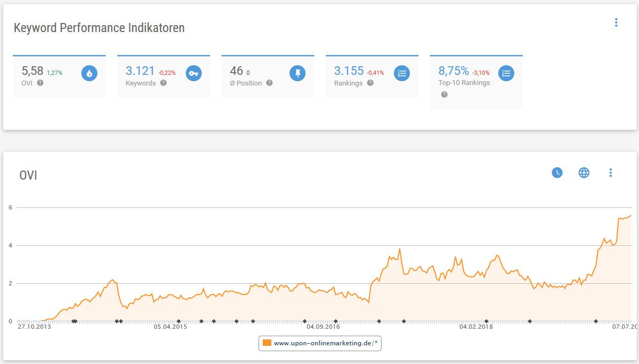This screenshot has height=364, width=639.
Task: Open the OVI chart three-dot menu
Action: (x=611, y=173)
